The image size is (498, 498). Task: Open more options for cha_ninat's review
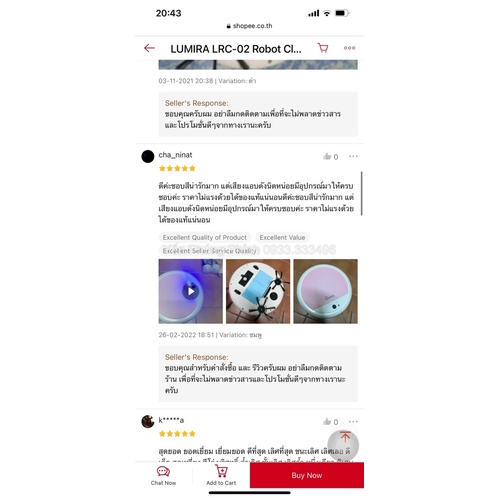coord(353,156)
